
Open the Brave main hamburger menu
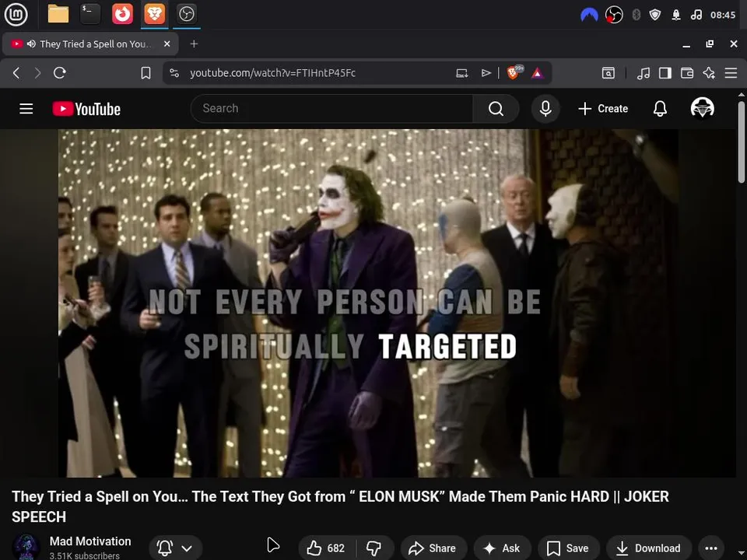point(731,73)
